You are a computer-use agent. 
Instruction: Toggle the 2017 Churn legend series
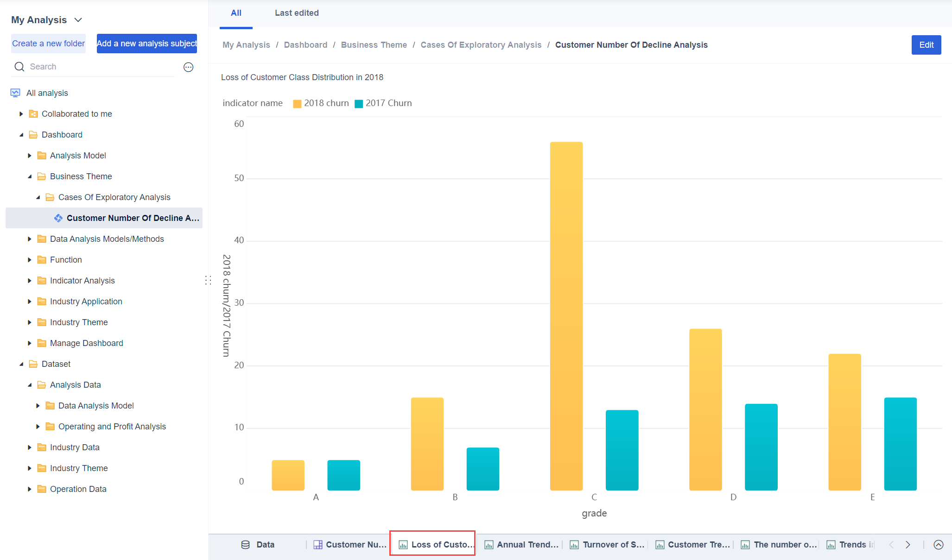(383, 103)
